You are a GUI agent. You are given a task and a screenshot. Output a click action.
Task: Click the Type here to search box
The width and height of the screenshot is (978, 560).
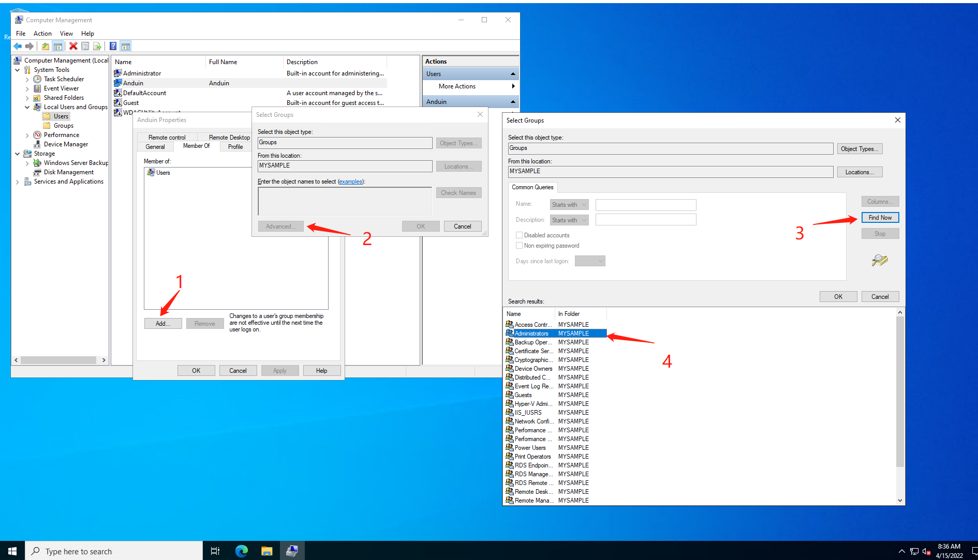click(114, 551)
